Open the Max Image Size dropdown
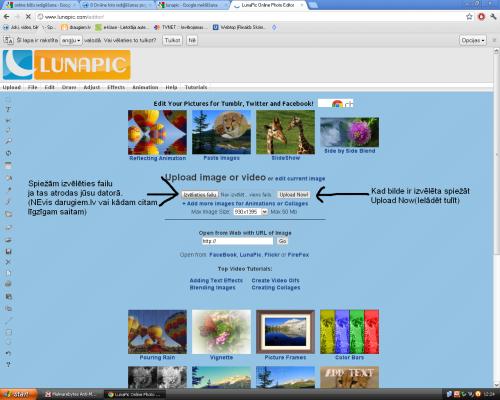The height and width of the screenshot is (400, 500). (251, 212)
